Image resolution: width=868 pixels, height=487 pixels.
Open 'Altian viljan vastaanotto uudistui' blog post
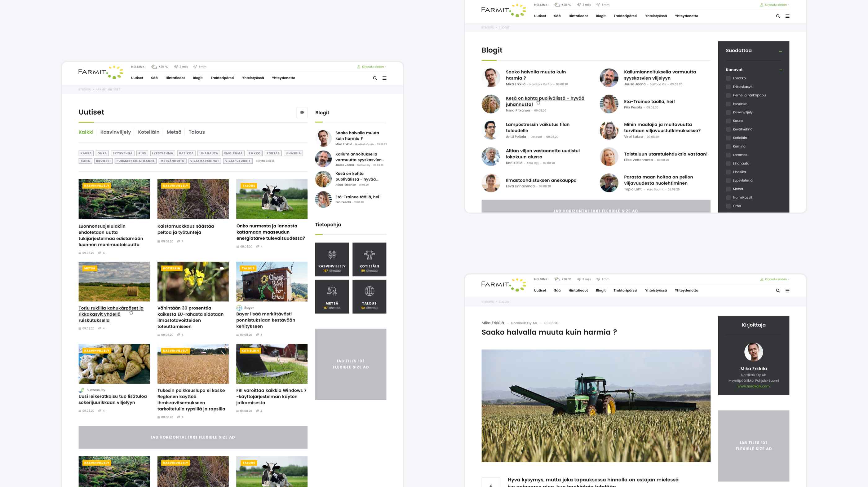[542, 154]
